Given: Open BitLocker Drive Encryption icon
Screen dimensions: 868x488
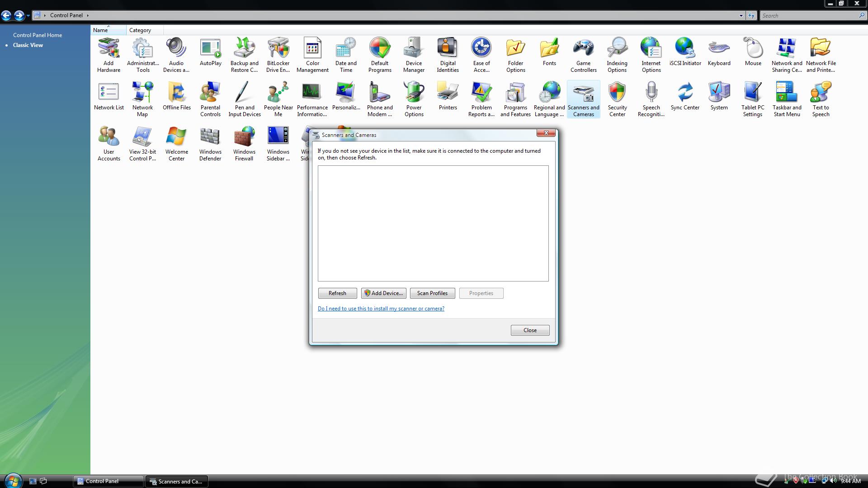Looking at the screenshot, I should point(278,54).
